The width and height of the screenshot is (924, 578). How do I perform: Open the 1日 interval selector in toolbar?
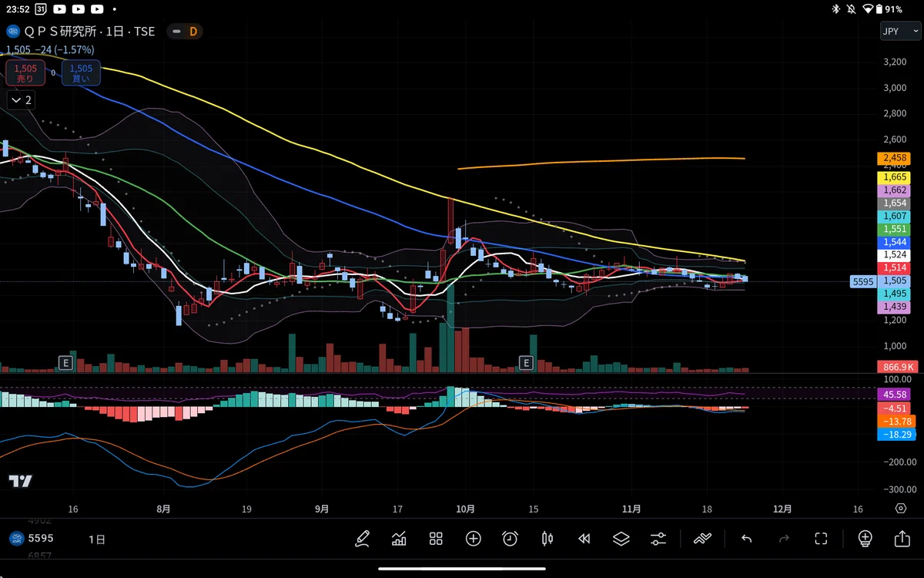[x=97, y=539]
